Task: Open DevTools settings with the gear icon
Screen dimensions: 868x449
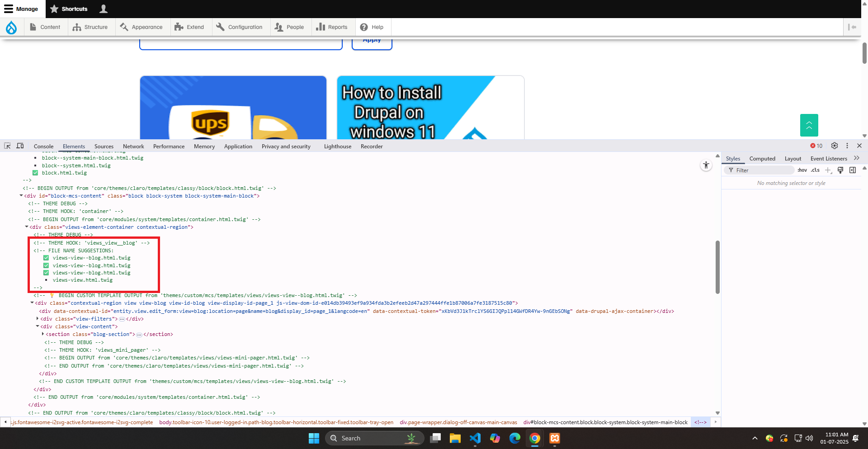Action: 835,146
